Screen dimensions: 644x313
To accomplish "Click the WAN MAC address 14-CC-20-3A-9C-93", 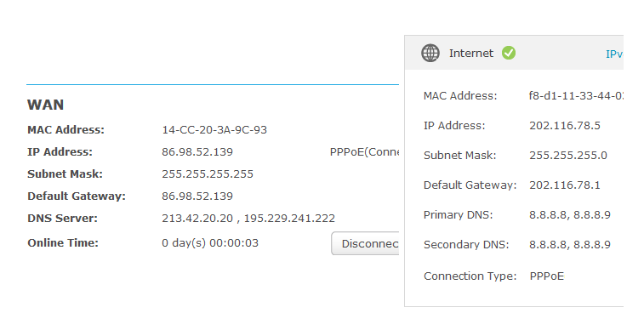I will [x=214, y=130].
